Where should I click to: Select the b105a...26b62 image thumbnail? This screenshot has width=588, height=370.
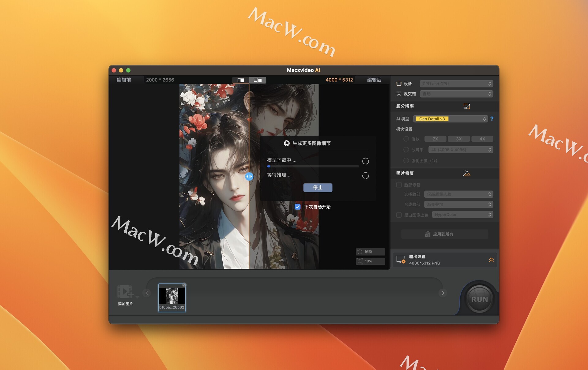coord(172,297)
